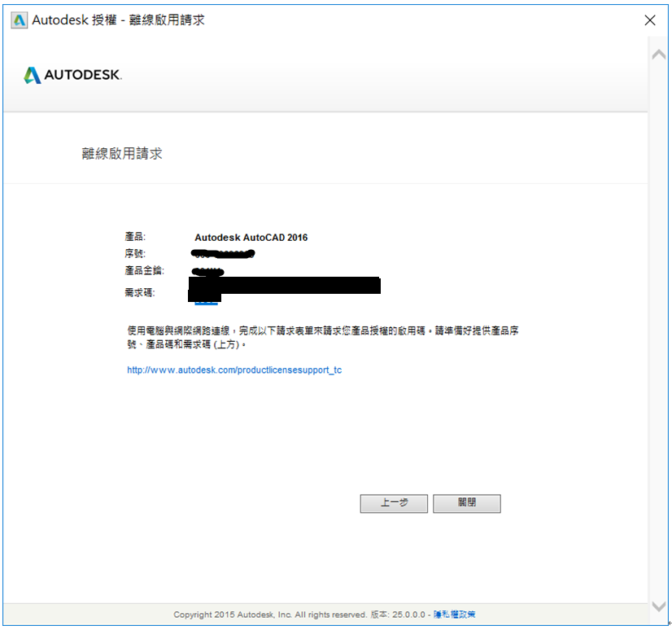672x630 pixels.
Task: Click the 產品金鑰: label
Action: pyautogui.click(x=144, y=270)
